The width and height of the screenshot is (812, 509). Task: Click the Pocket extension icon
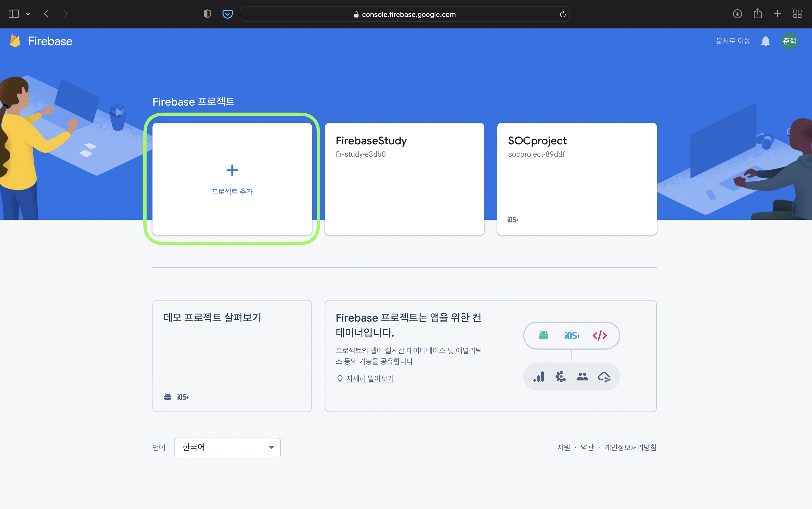click(x=228, y=14)
